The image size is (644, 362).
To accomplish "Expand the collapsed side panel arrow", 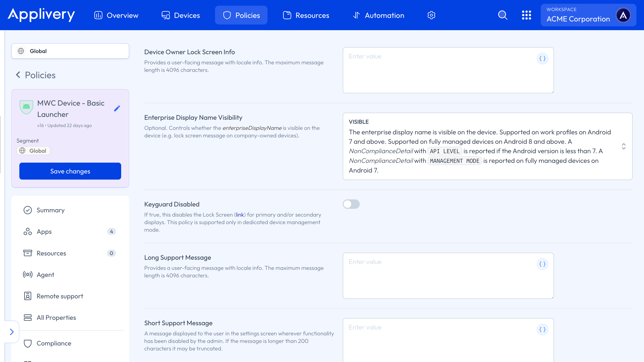I will tap(12, 332).
